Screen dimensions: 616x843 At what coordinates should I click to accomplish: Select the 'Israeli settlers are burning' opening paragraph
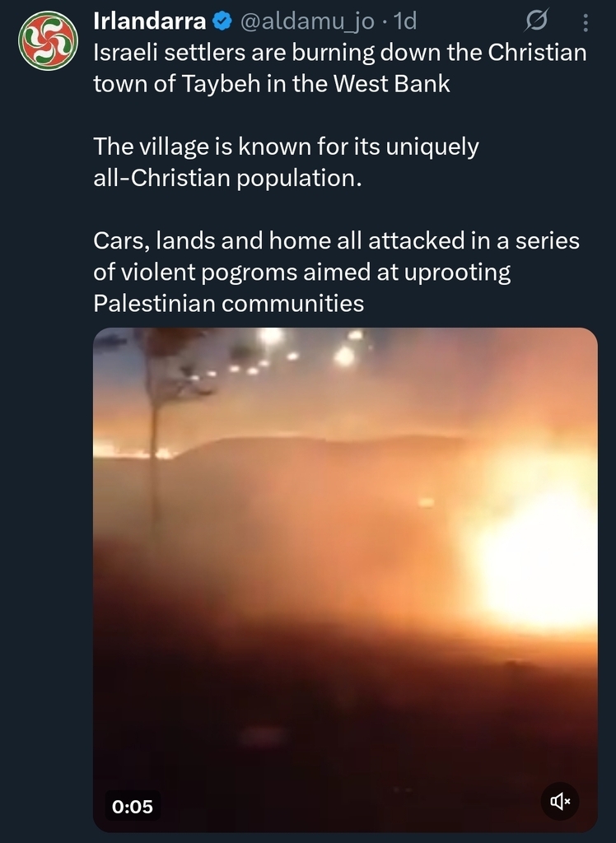pos(340,68)
